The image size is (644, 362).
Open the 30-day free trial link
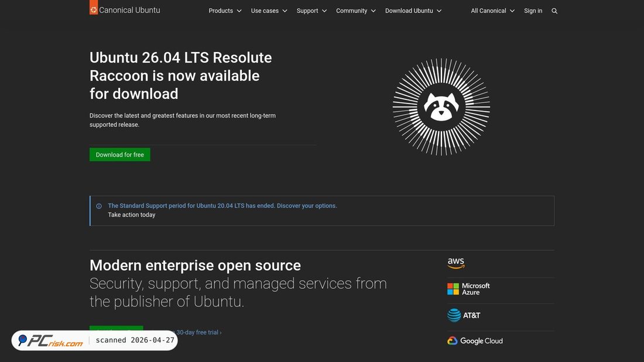coord(199,332)
